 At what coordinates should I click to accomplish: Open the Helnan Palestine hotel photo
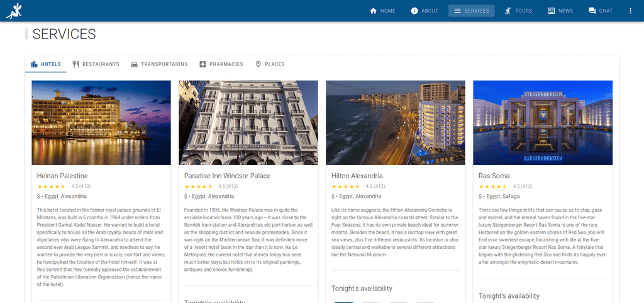tap(101, 122)
